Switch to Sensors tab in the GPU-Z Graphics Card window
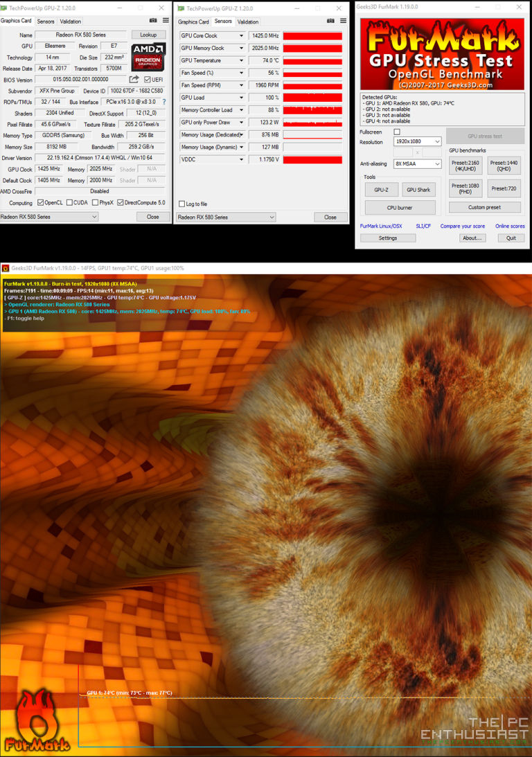532x757 pixels. (46, 21)
